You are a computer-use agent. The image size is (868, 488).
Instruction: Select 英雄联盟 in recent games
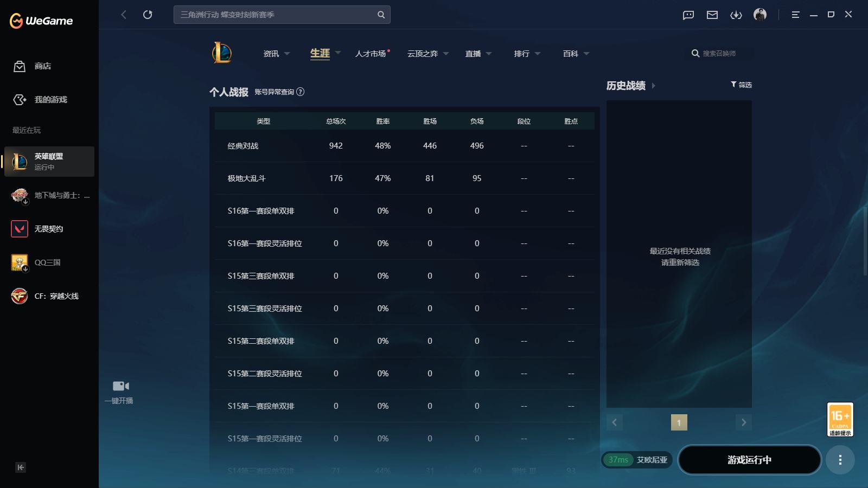tap(49, 162)
